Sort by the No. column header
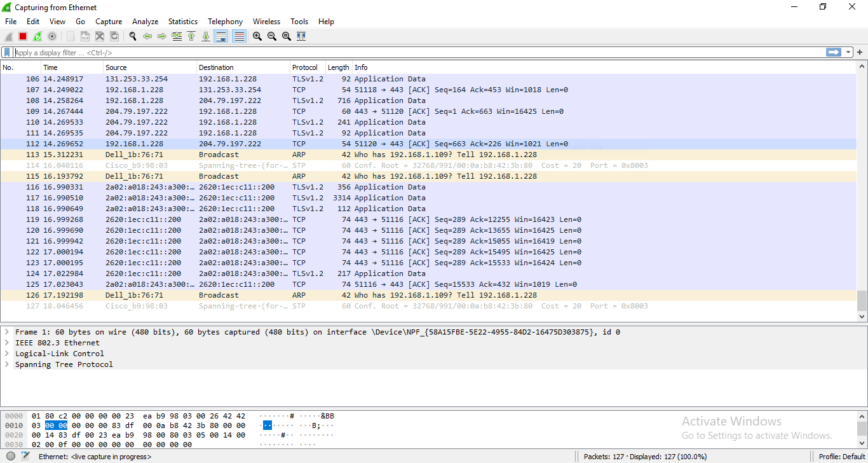868x463 pixels. [x=21, y=67]
